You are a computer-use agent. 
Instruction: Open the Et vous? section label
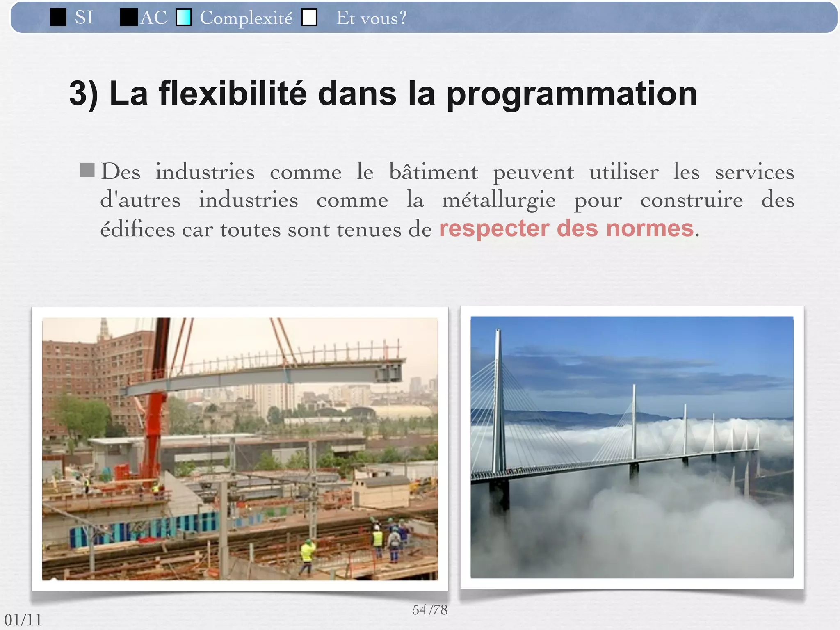click(x=372, y=18)
